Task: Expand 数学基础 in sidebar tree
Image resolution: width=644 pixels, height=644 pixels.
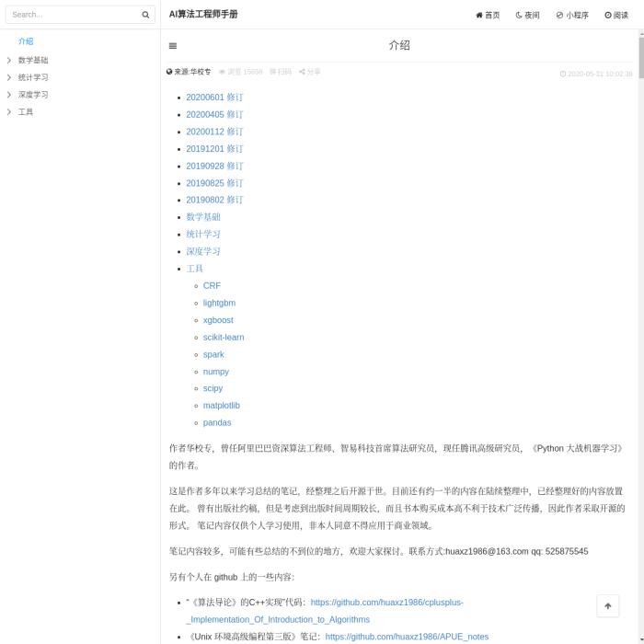Action: pyautogui.click(x=9, y=60)
